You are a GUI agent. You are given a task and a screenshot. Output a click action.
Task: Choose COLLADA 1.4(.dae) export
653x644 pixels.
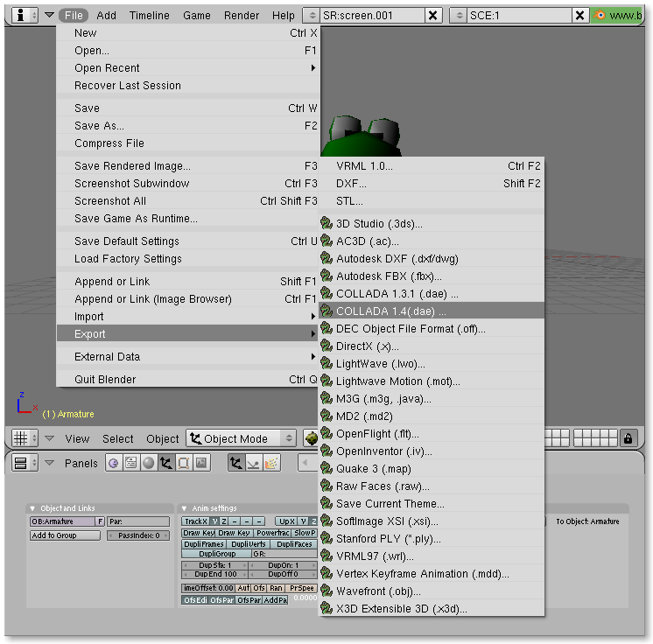(x=432, y=311)
